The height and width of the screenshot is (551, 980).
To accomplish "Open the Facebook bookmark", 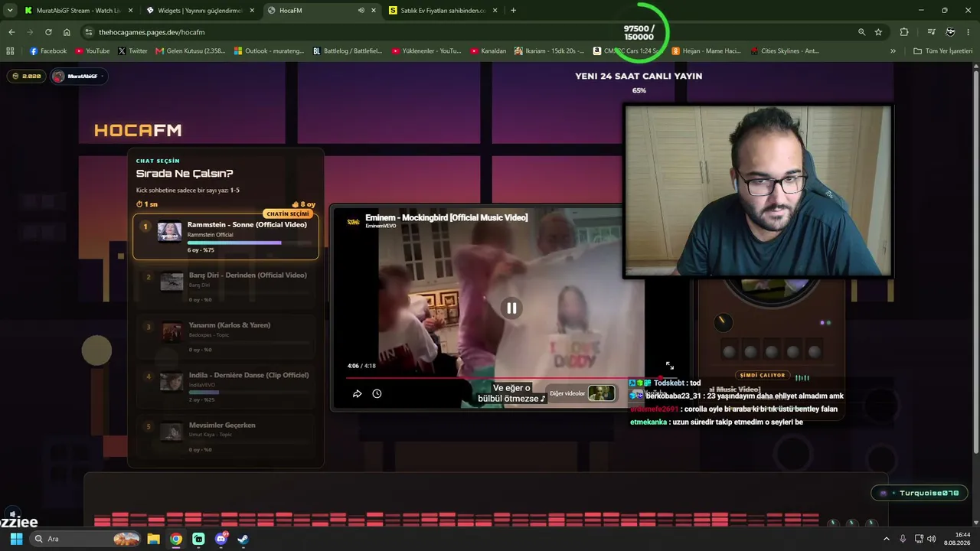I will tap(48, 51).
